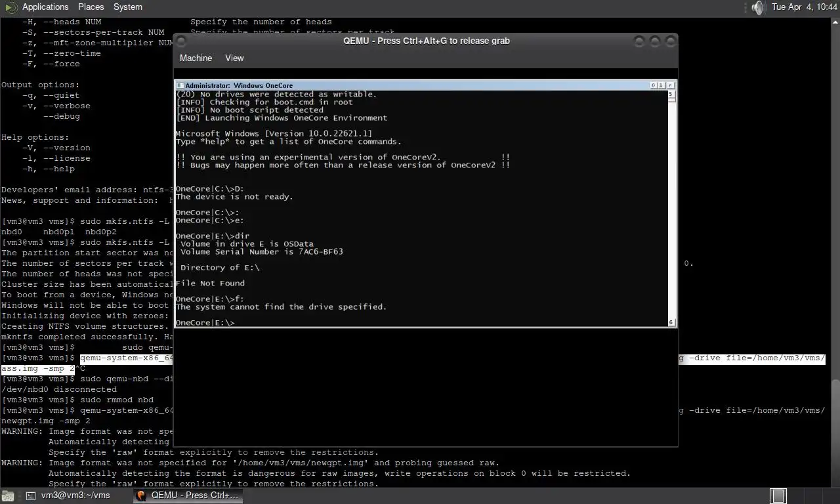
Task: Click '--debug' option in terminal
Action: [x=62, y=116]
